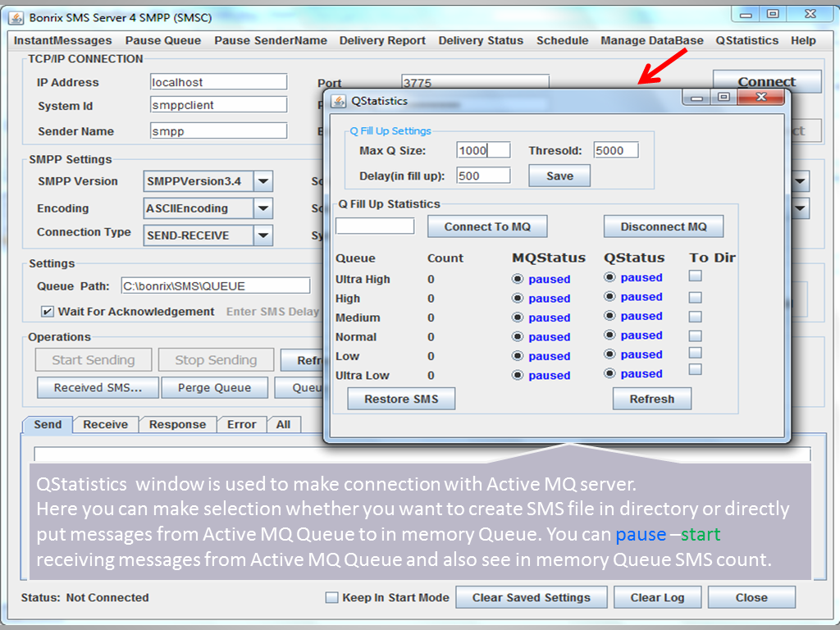Viewport: 840px width, 630px height.
Task: Switch to the Receive tab
Action: 106,424
